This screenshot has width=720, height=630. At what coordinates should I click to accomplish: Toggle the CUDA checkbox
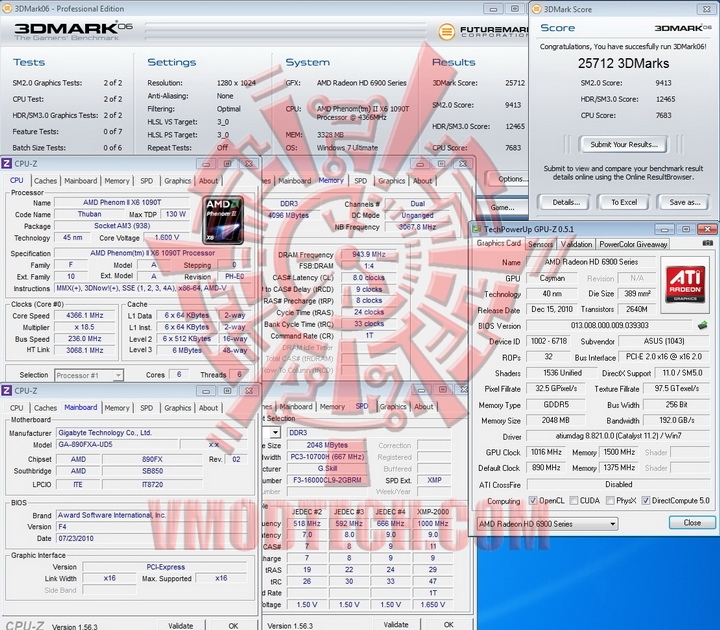pyautogui.click(x=574, y=501)
